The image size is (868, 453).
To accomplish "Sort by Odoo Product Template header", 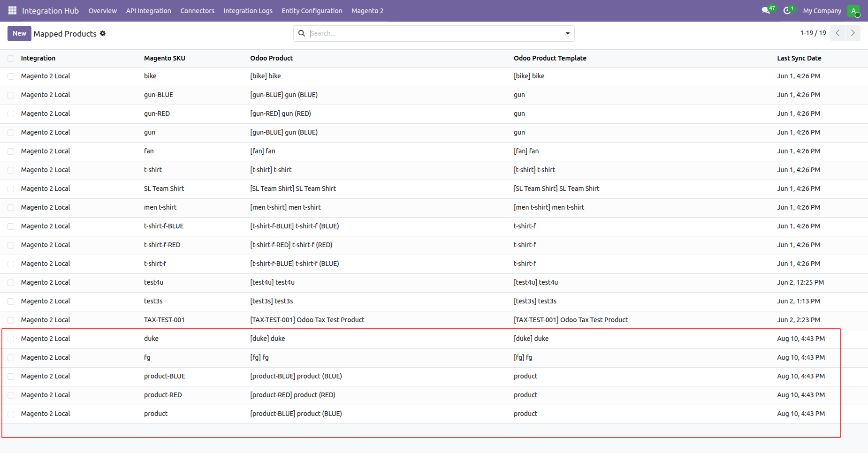I will 550,58.
